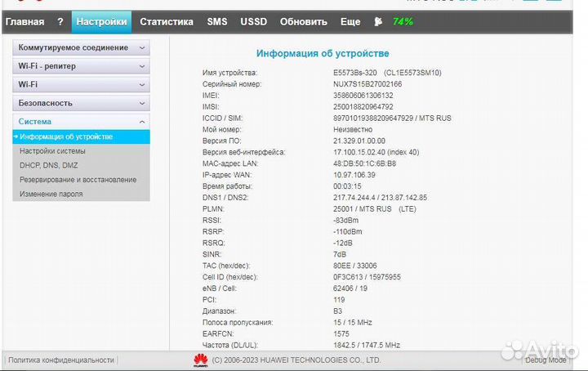Click the battery plug icon
This screenshot has height=371, width=588.
tap(378, 22)
